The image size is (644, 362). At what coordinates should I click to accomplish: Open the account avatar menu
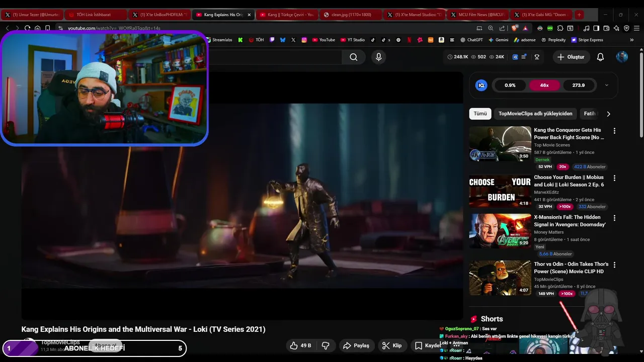(x=622, y=57)
